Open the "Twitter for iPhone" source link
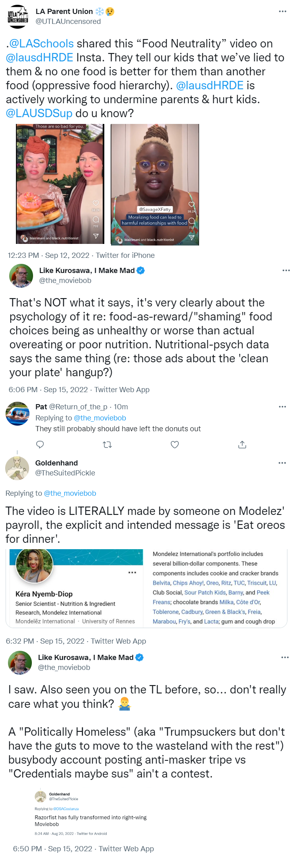Viewport: 295px width, 868px height. (x=125, y=255)
